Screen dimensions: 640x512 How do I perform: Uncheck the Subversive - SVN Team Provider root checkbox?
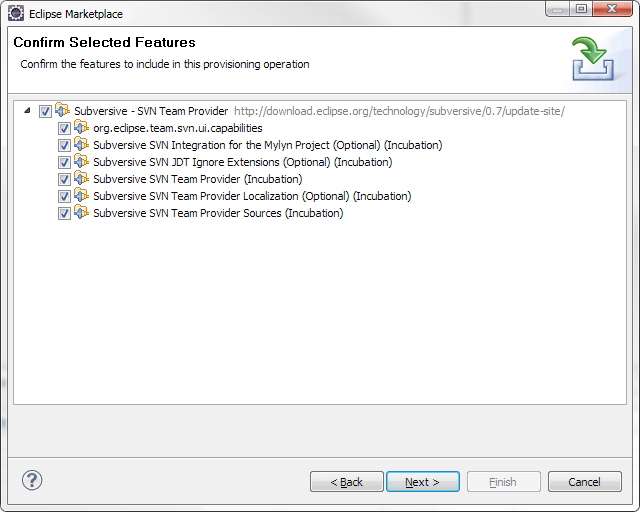pyautogui.click(x=45, y=111)
